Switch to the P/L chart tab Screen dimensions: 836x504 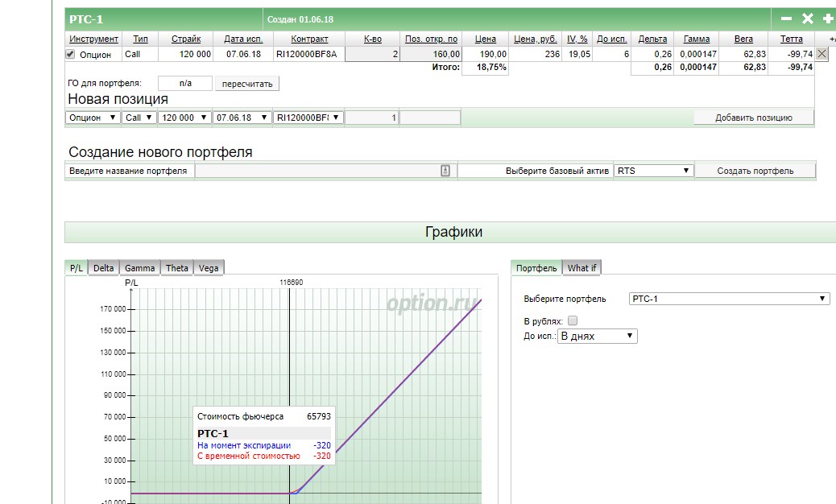click(x=77, y=268)
